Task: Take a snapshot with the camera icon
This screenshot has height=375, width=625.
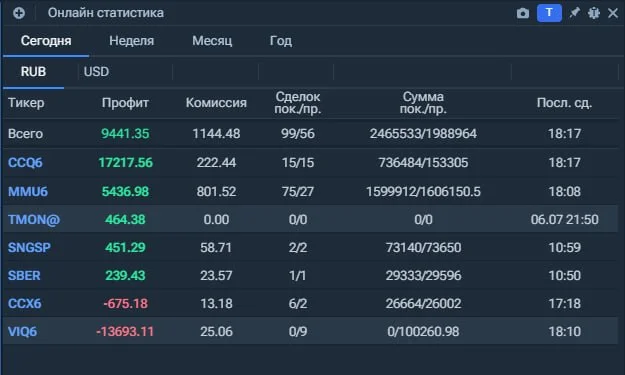Action: (523, 13)
